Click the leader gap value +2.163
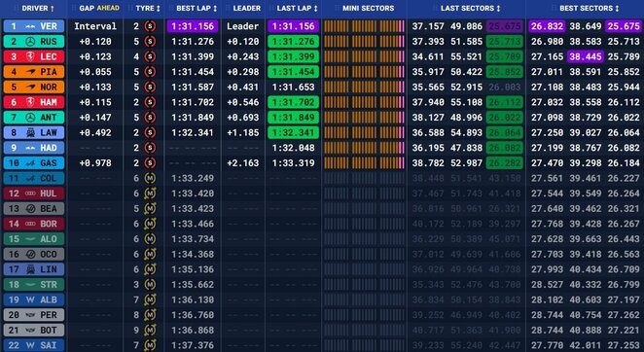This screenshot has height=352, width=644. (243, 163)
